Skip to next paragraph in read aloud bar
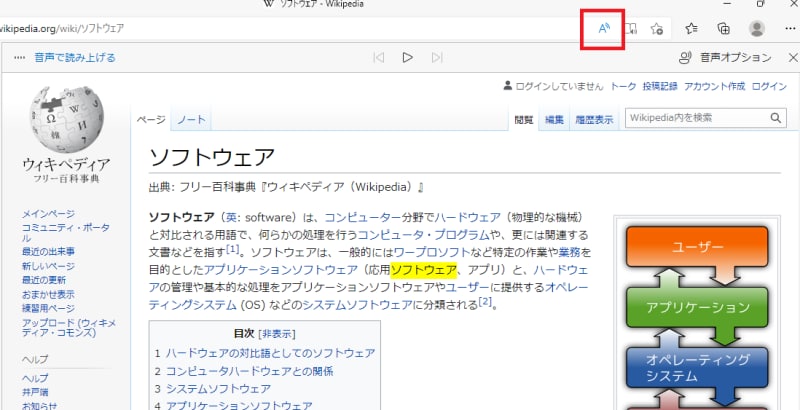The width and height of the screenshot is (800, 410). tap(436, 58)
